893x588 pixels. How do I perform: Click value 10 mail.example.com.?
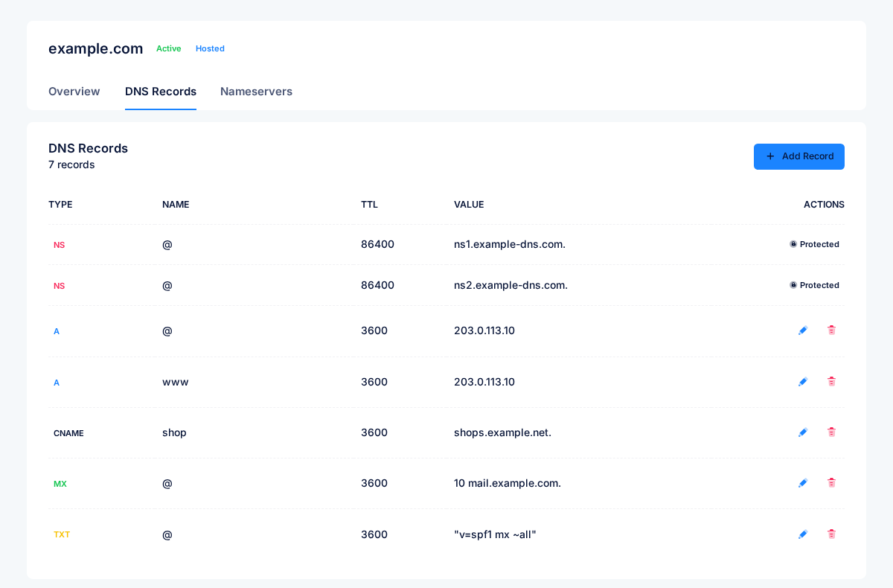point(508,483)
